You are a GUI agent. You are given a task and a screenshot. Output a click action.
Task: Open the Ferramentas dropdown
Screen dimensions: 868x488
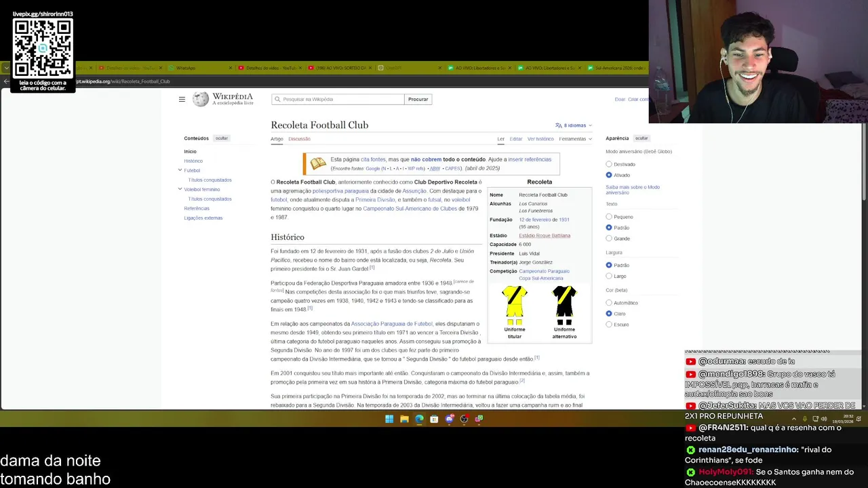coord(575,139)
